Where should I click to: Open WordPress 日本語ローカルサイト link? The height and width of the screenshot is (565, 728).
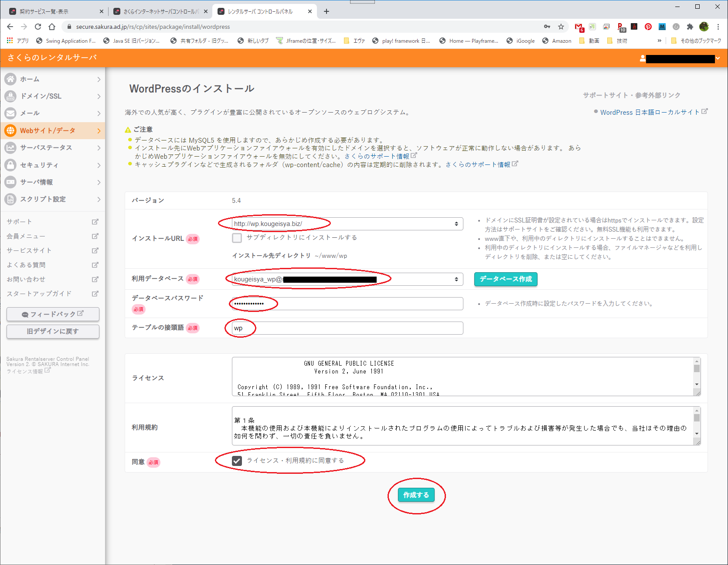coord(650,112)
